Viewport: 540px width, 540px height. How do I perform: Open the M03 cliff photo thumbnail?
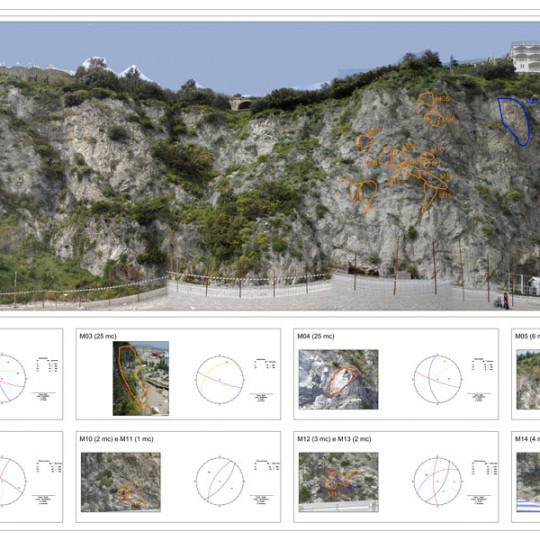tap(141, 378)
